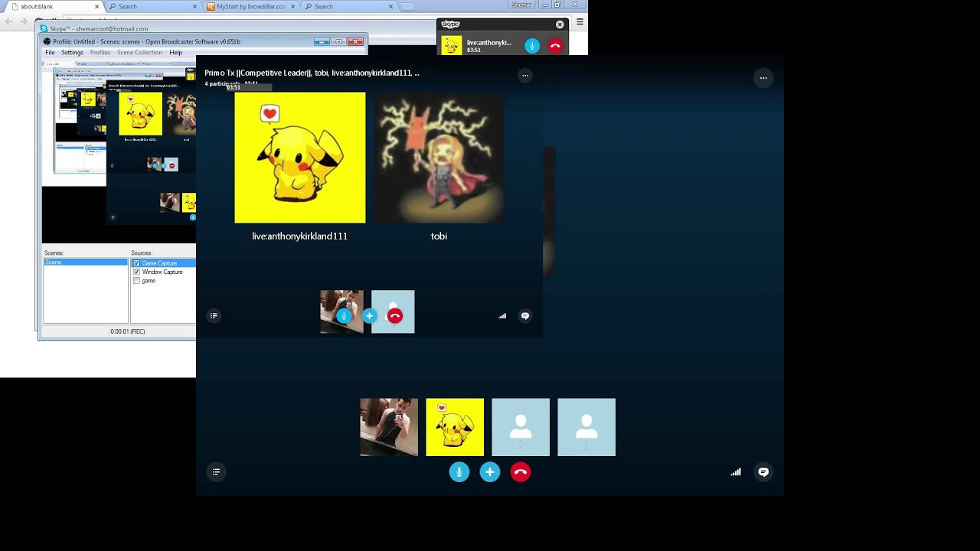Click small Pikachu thumbnail in bottom row

455,427
